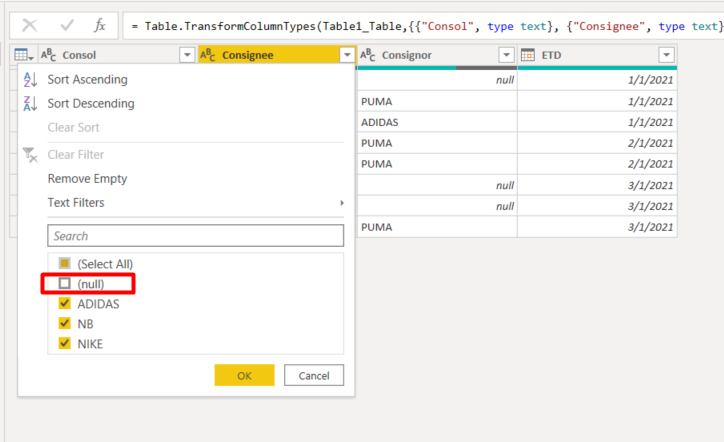Click the formula bar confirm checkmark icon

pyautogui.click(x=67, y=25)
